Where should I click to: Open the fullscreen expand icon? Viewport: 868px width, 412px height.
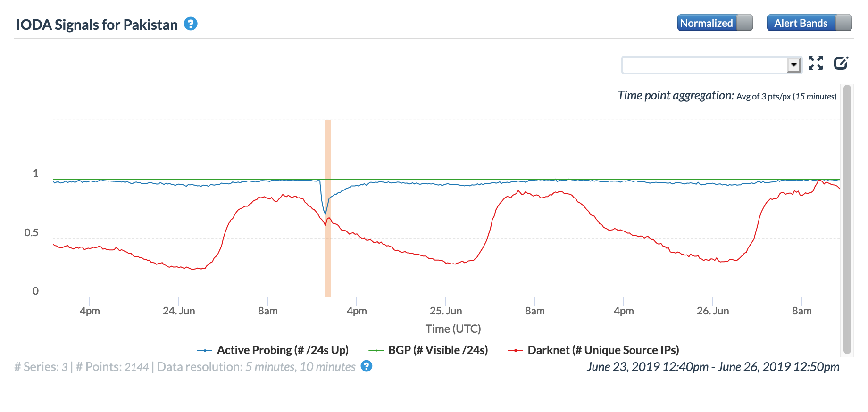[816, 63]
